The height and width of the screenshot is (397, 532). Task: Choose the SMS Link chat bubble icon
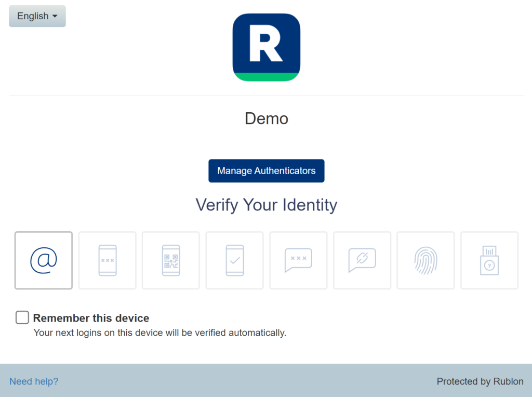(x=362, y=260)
